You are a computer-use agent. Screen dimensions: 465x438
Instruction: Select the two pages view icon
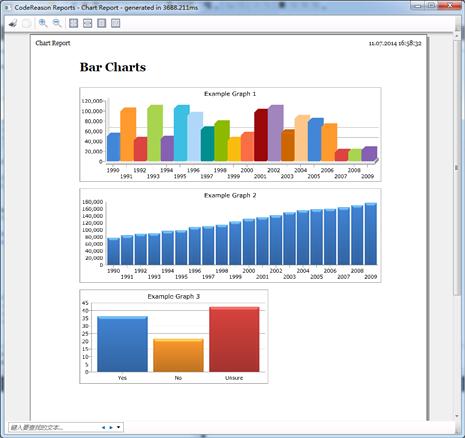tap(115, 23)
